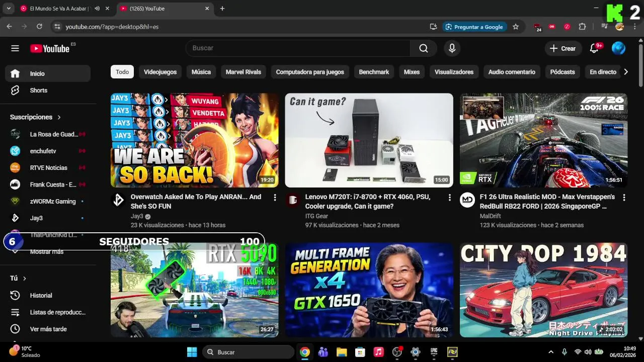This screenshot has width=644, height=362.
Task: Start voice search with microphone icon
Action: click(452, 48)
